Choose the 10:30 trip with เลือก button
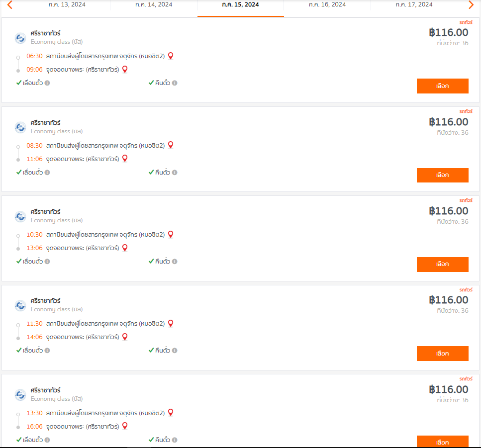This screenshot has width=481, height=448. [442, 265]
